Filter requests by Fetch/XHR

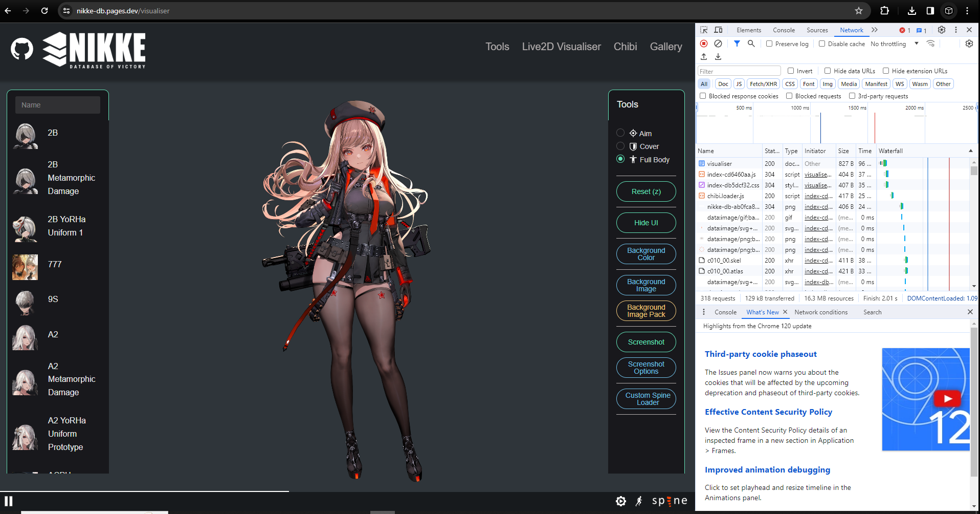[x=763, y=84]
